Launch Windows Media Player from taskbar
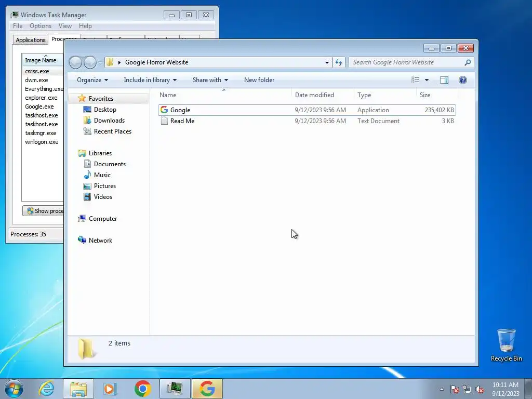The height and width of the screenshot is (399, 532). 110,389
